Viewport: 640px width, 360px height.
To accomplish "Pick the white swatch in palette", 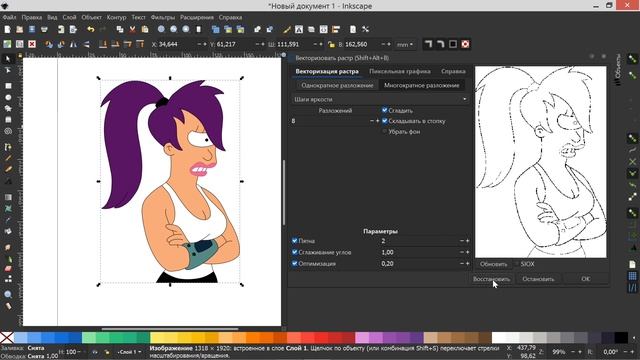I will 498,338.
